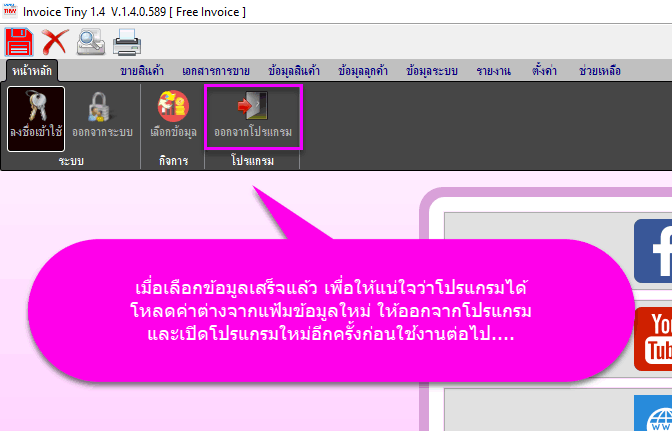The height and width of the screenshot is (431, 672).
Task: Open the รายงาน ribbon tab
Action: pyautogui.click(x=494, y=71)
